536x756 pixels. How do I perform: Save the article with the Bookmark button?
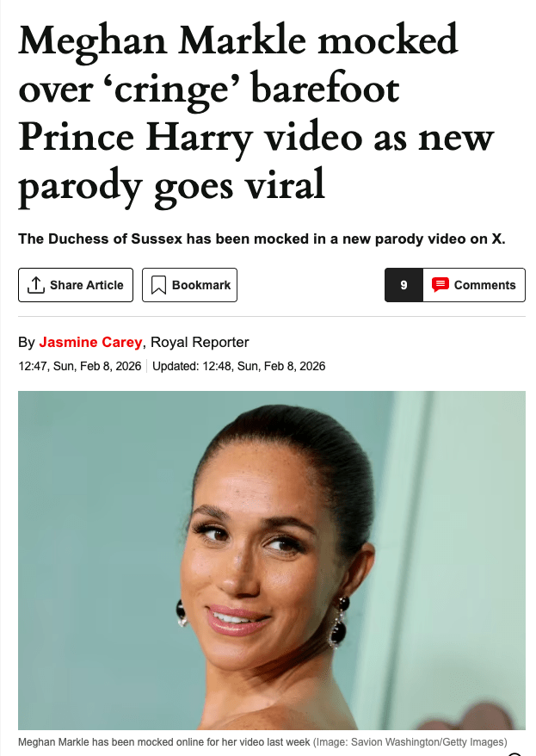(190, 285)
